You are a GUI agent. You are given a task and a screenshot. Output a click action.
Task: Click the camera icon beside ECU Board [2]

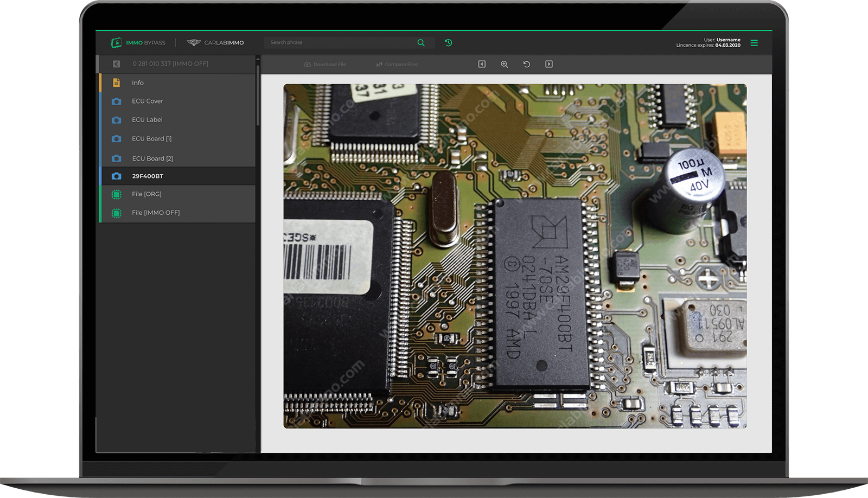116,158
